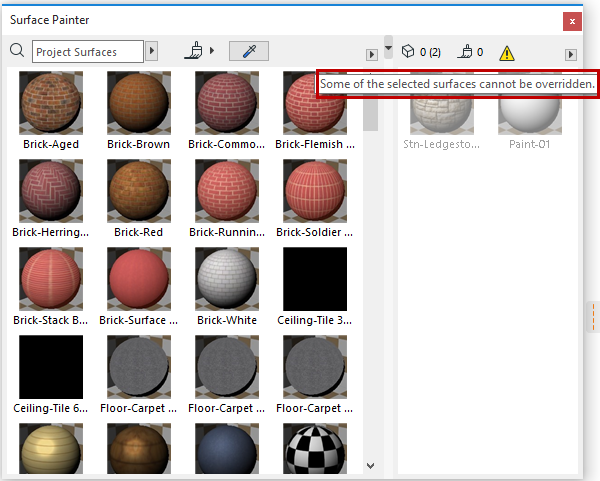Pick the Brick-Brown surface thumbnail
This screenshot has width=600, height=481.
[139, 101]
